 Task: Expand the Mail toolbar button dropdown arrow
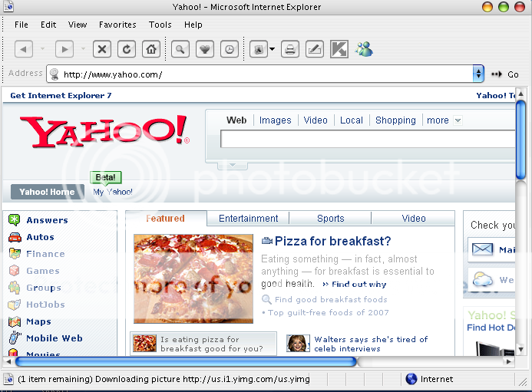pyautogui.click(x=272, y=49)
